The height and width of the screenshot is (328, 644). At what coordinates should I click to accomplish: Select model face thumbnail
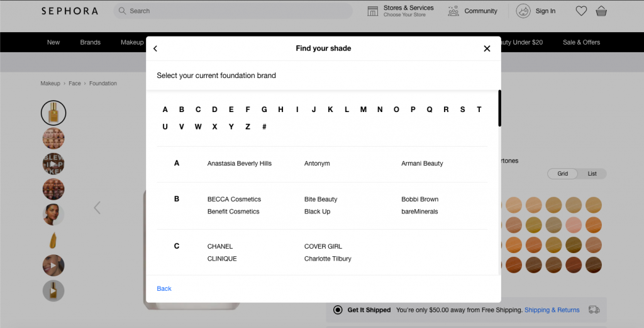(53, 215)
